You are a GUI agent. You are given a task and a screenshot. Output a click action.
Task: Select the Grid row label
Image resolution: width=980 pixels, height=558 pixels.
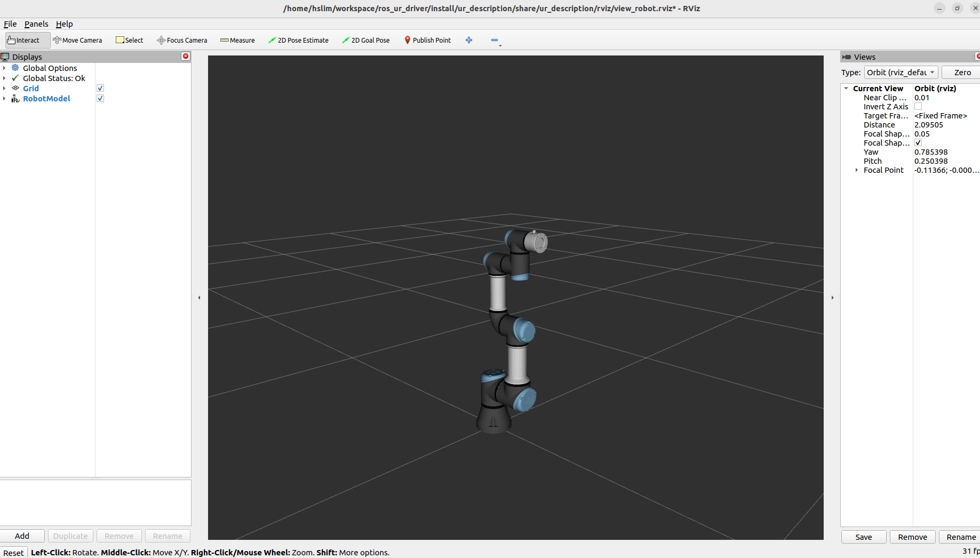(31, 88)
